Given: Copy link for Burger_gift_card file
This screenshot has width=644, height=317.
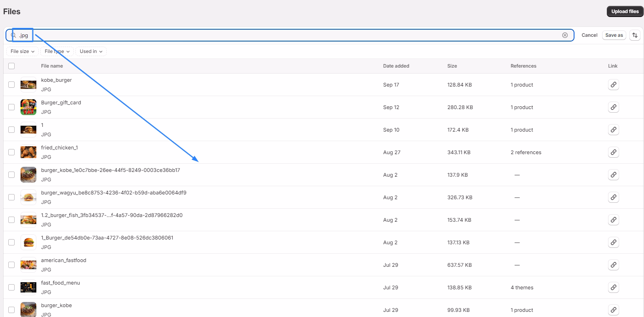Looking at the screenshot, I should click(613, 107).
